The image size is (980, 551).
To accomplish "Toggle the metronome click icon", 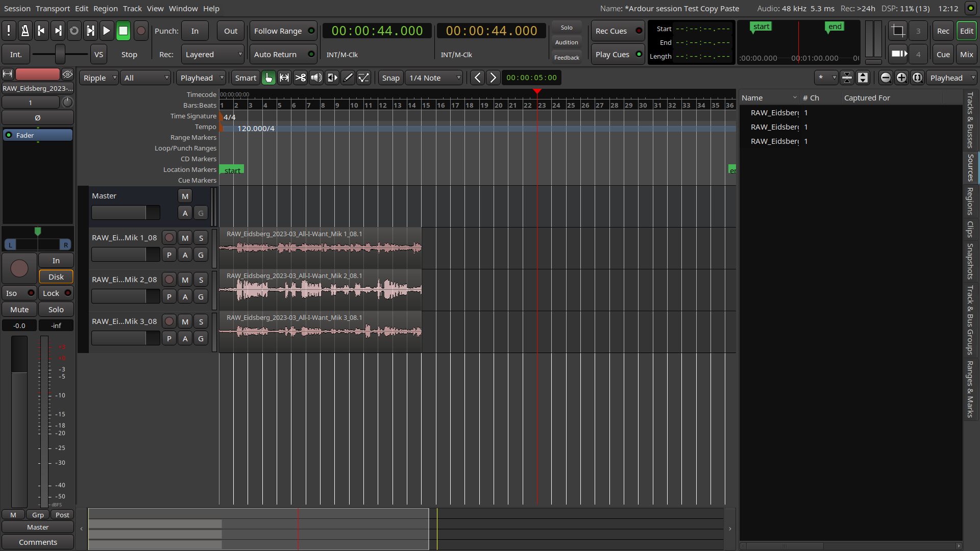I will [x=24, y=31].
